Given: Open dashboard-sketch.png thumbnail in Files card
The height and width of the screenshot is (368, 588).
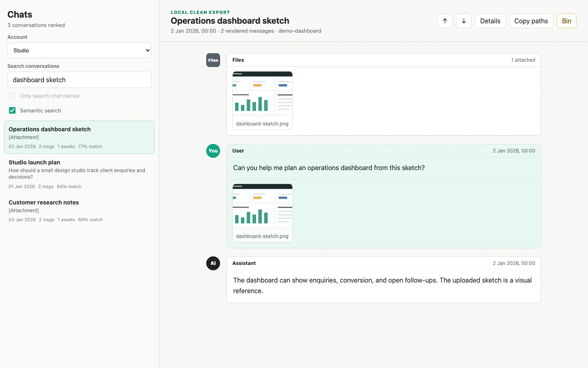Looking at the screenshot, I should 263,101.
